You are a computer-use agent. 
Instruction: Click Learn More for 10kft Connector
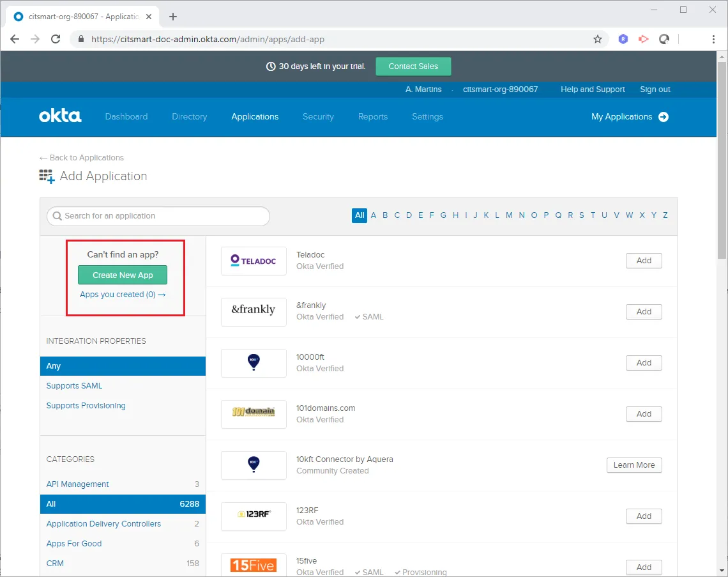pos(634,465)
